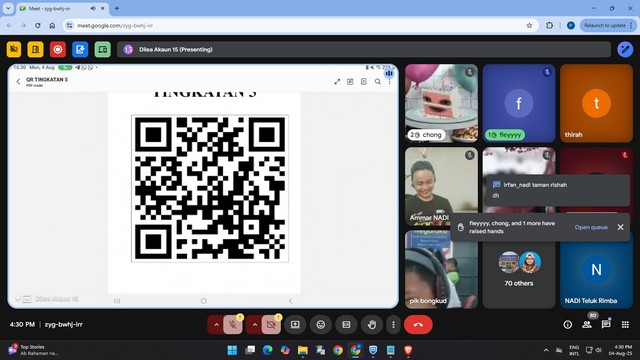Expand video settings arrow beside camera

coord(255,325)
